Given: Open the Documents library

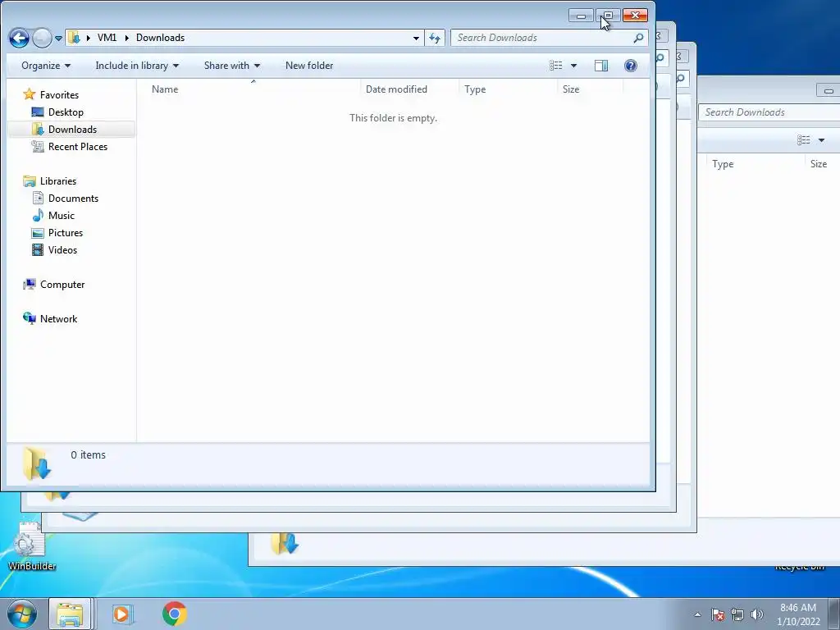Looking at the screenshot, I should pyautogui.click(x=73, y=199).
